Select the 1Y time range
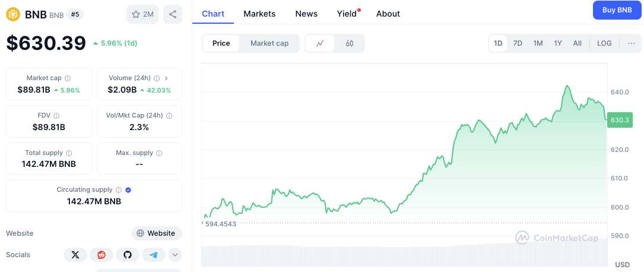 click(x=558, y=43)
